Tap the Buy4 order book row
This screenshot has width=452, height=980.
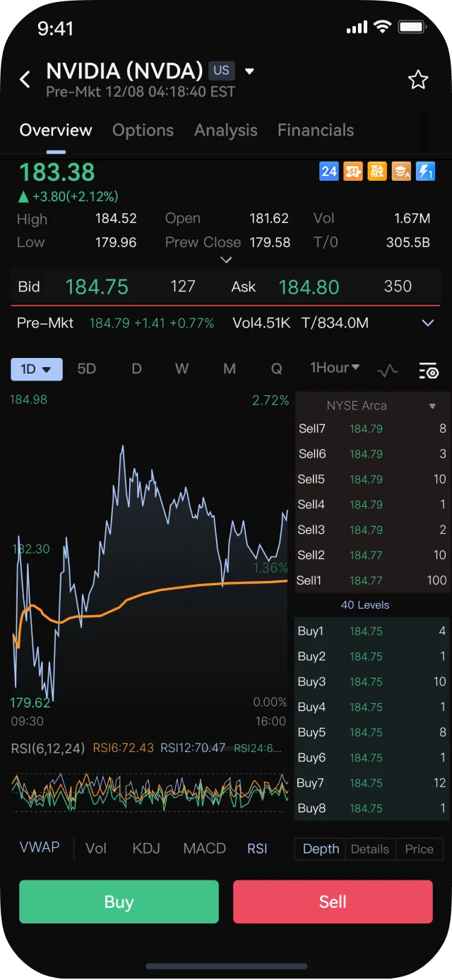click(372, 707)
